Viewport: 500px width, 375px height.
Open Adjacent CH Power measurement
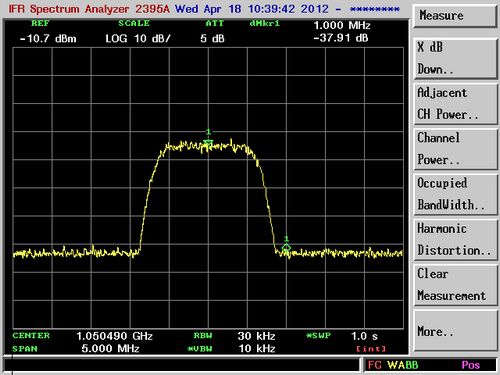point(455,104)
